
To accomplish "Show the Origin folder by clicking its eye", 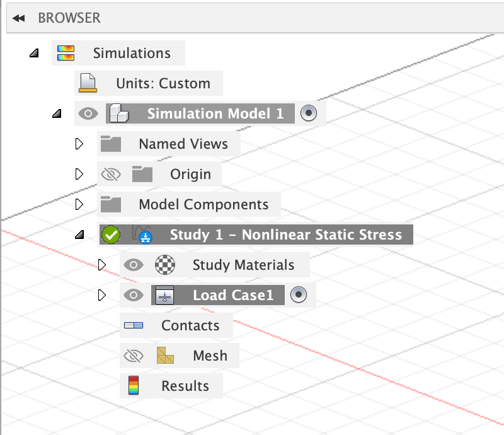I will tap(111, 173).
